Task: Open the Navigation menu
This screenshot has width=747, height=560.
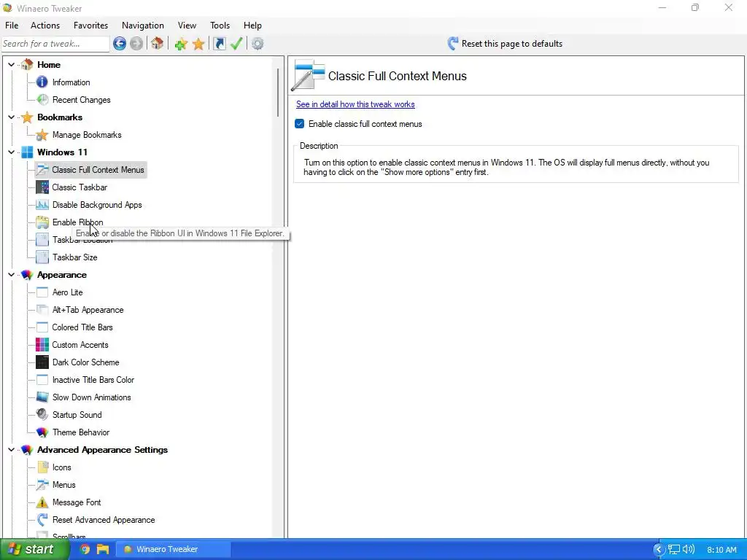Action: click(x=143, y=26)
